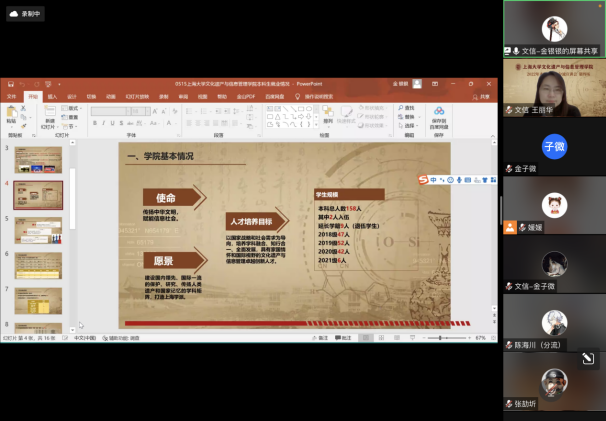The width and height of the screenshot is (606, 421).
Task: Toggle Italic text formatting
Action: 103,123
